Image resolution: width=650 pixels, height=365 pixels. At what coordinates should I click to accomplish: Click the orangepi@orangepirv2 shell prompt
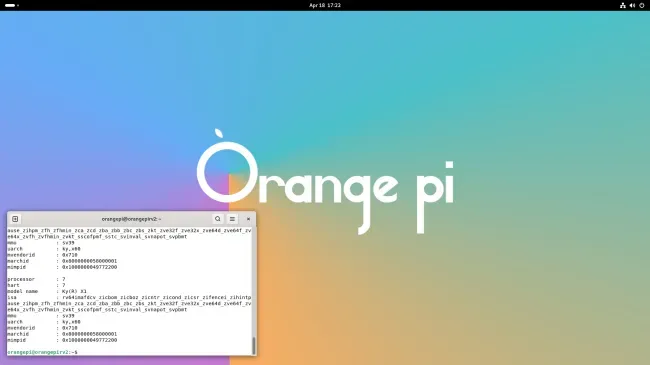click(42, 352)
